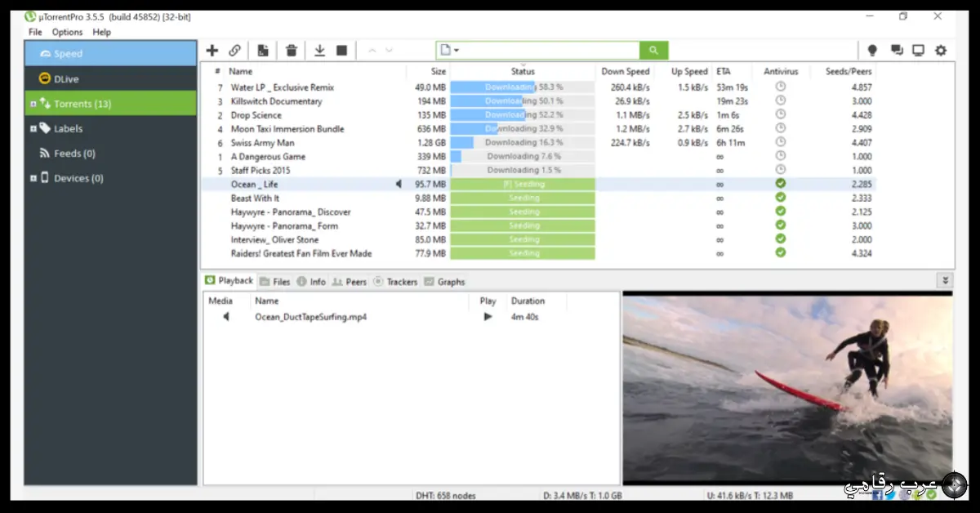Image resolution: width=980 pixels, height=513 pixels.
Task: Click the lightbulb hint icon
Action: (872, 50)
